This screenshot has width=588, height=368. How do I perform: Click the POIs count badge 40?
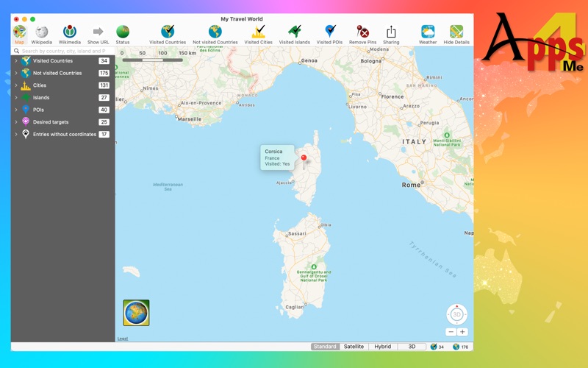pos(104,110)
